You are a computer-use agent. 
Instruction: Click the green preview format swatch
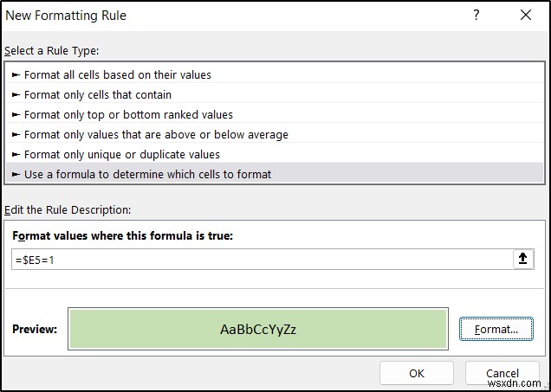258,329
